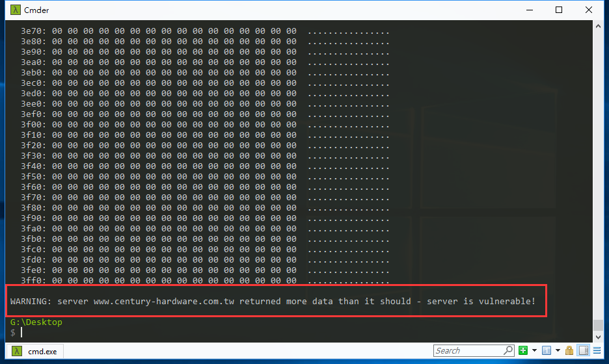Close the Cmder window
This screenshot has height=364, width=609.
[589, 10]
